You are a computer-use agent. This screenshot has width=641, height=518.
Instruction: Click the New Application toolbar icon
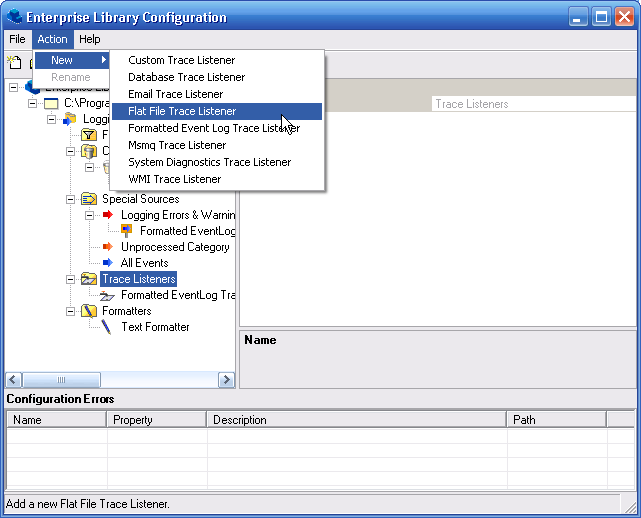[x=15, y=62]
